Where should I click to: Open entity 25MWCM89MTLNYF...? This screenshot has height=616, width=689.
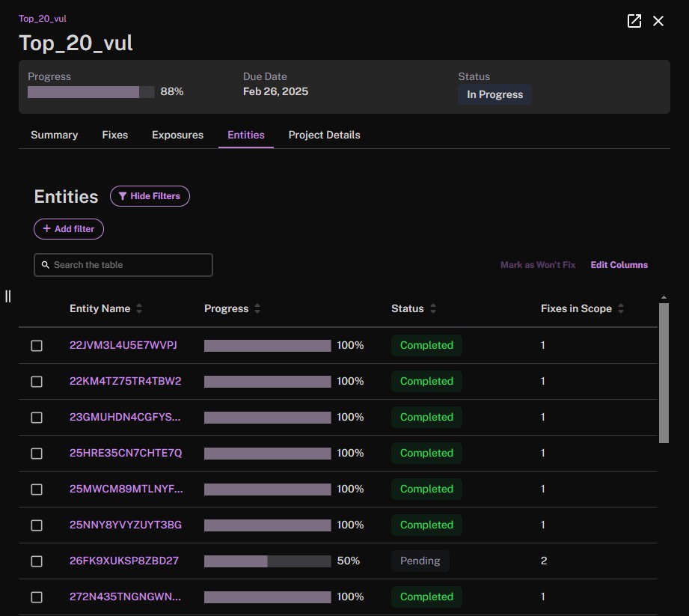point(126,489)
